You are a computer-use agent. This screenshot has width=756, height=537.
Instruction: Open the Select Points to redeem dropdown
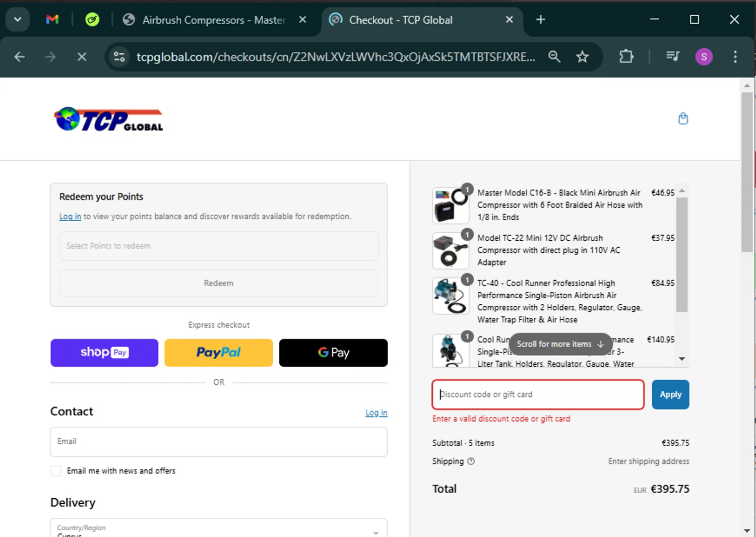click(219, 246)
